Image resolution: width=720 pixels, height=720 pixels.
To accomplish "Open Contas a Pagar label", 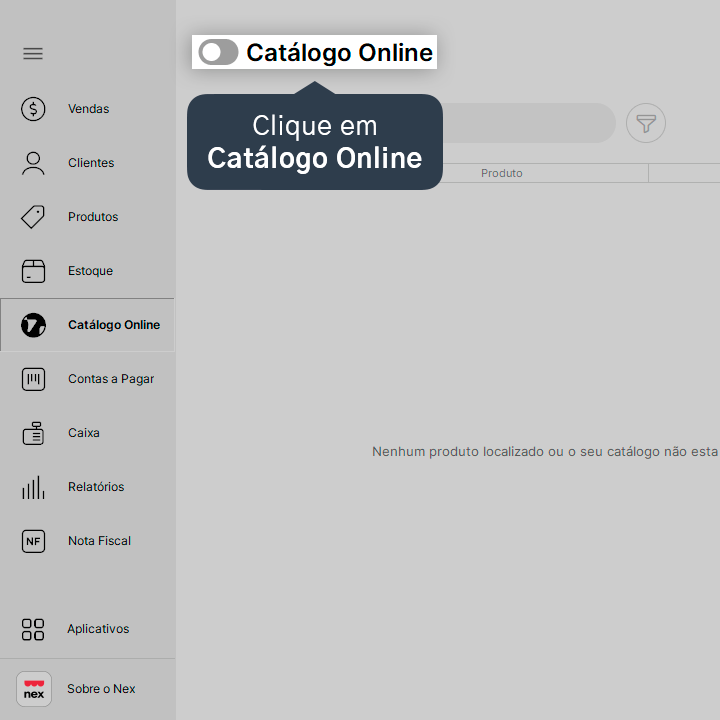I will coord(111,379).
